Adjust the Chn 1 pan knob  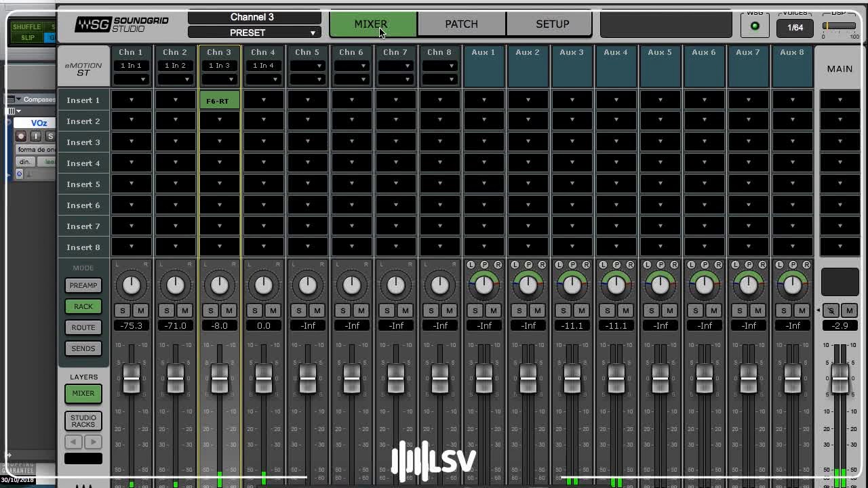coord(131,285)
